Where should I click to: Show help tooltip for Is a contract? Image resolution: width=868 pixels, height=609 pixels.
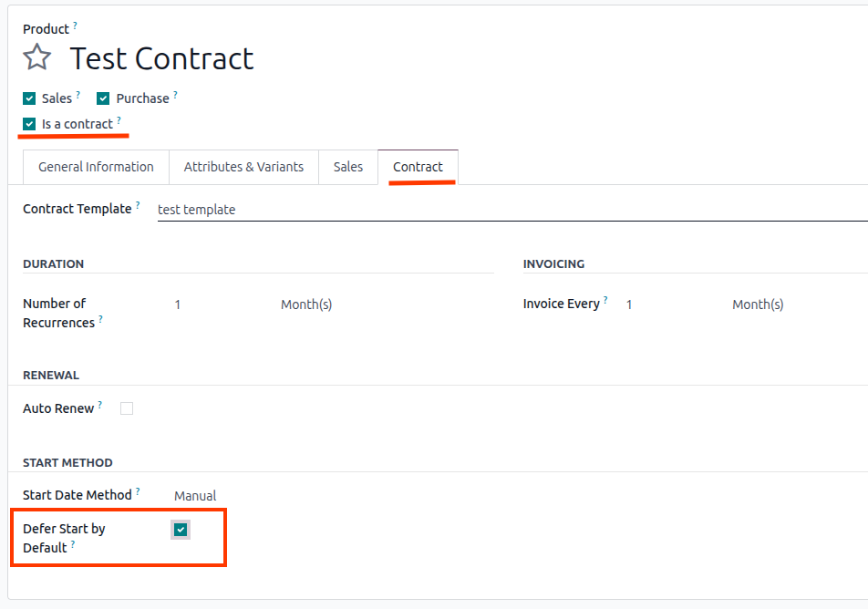click(x=119, y=120)
